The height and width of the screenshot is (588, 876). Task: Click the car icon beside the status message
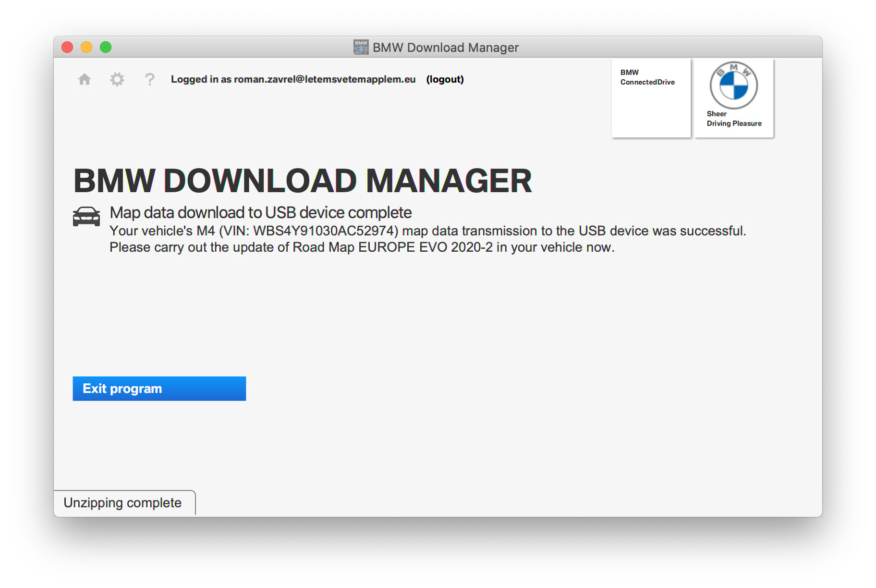coord(86,216)
